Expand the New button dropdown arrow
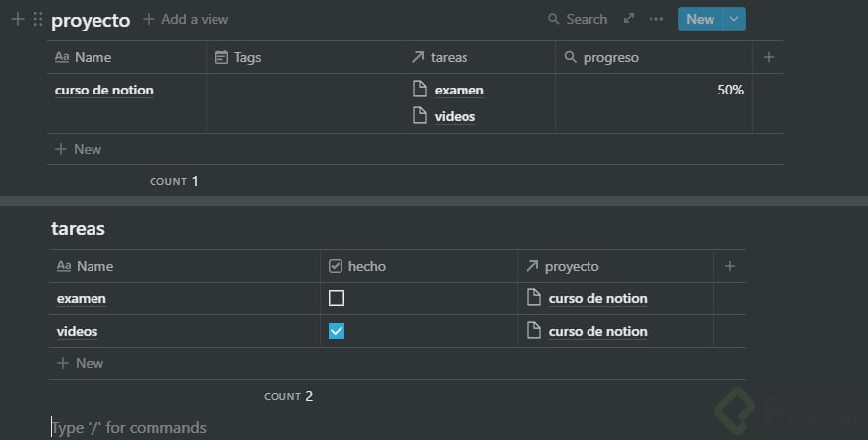This screenshot has height=440, width=868. coord(734,19)
